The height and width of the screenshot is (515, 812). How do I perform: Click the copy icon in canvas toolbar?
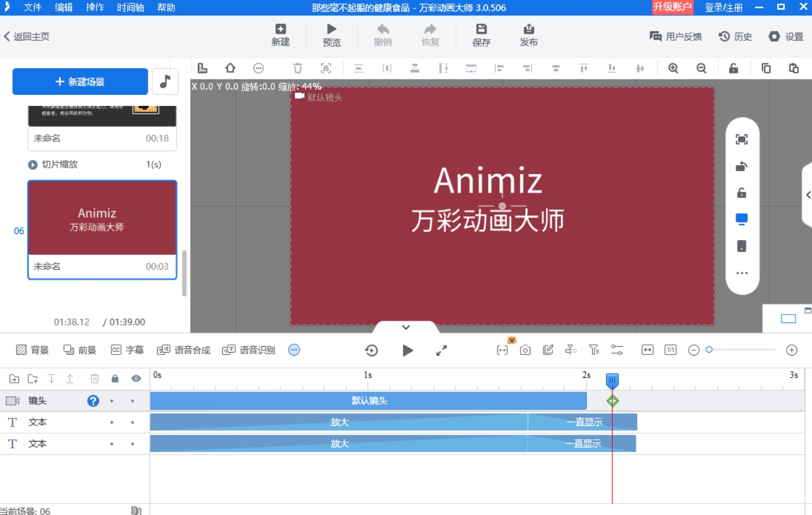[766, 68]
